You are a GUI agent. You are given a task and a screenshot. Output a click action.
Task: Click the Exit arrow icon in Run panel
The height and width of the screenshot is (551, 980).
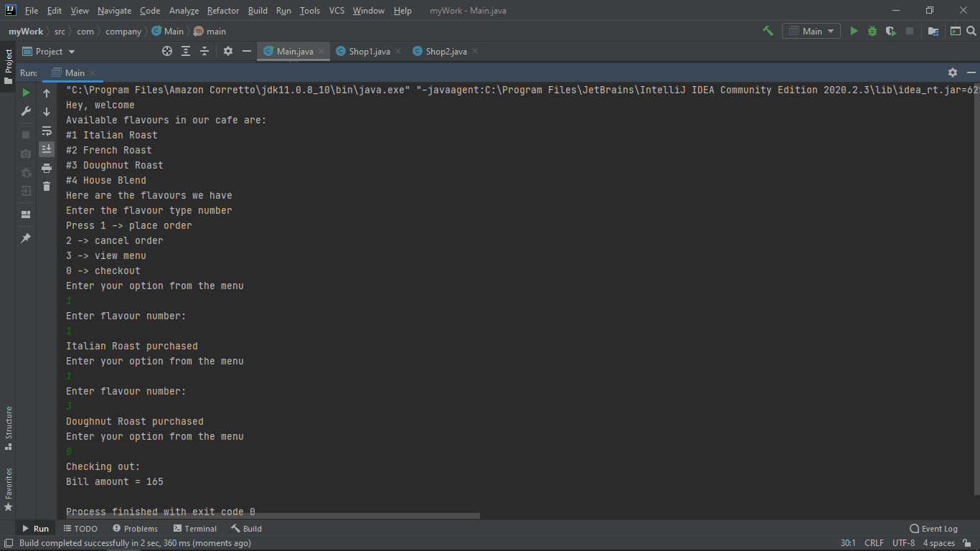26,191
